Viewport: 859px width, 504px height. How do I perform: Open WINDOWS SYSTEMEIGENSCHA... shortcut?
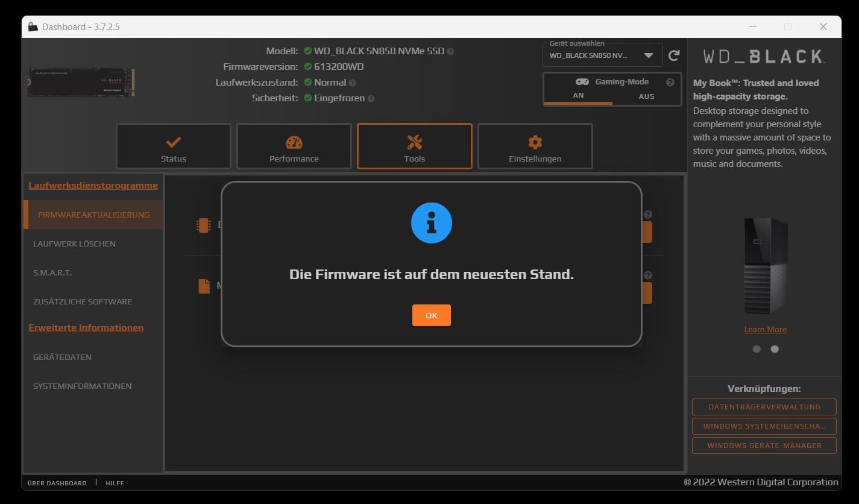click(764, 426)
